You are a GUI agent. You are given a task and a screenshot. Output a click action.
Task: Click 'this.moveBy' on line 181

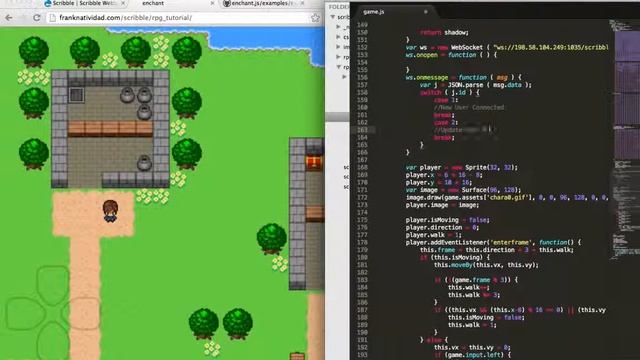[453, 265]
